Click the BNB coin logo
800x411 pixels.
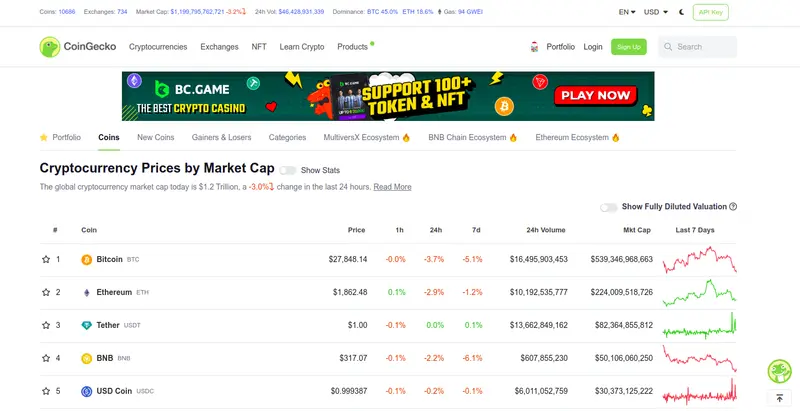(x=87, y=358)
